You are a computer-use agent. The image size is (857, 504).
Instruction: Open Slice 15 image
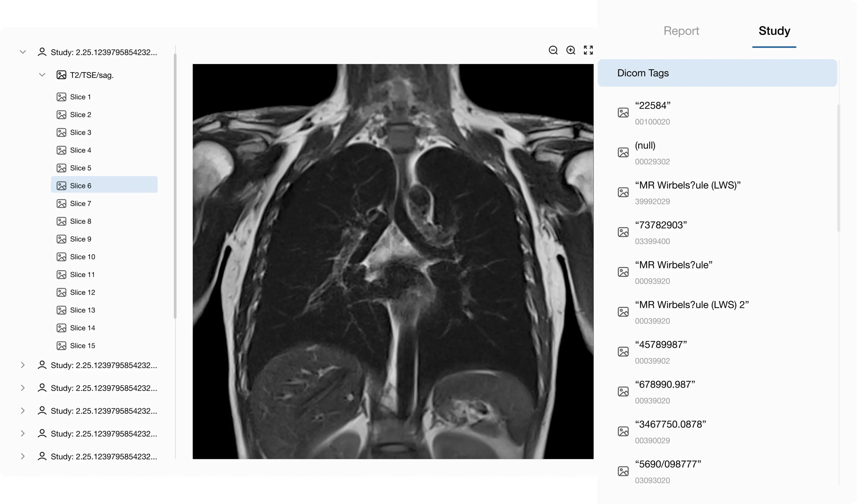(83, 346)
